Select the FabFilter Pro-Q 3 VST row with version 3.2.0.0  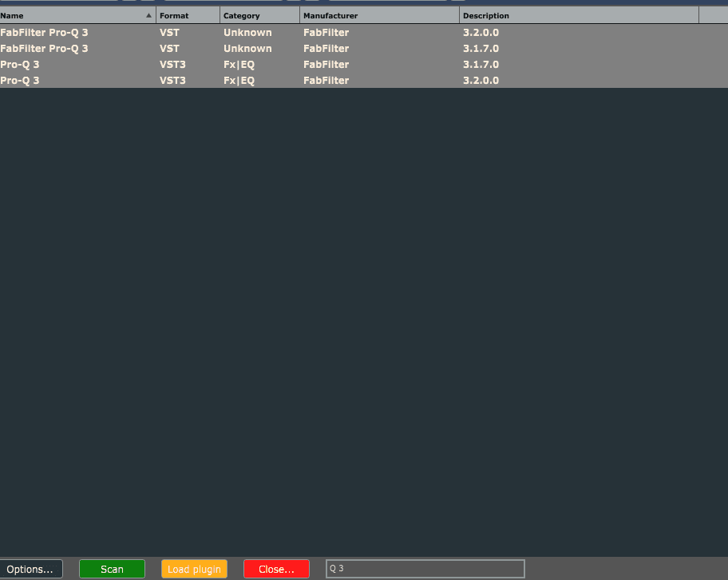[364, 33]
